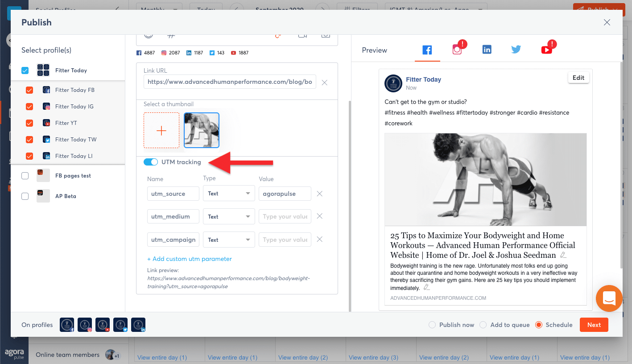Remove the utm_source parameter row
The width and height of the screenshot is (632, 364).
[x=319, y=194]
